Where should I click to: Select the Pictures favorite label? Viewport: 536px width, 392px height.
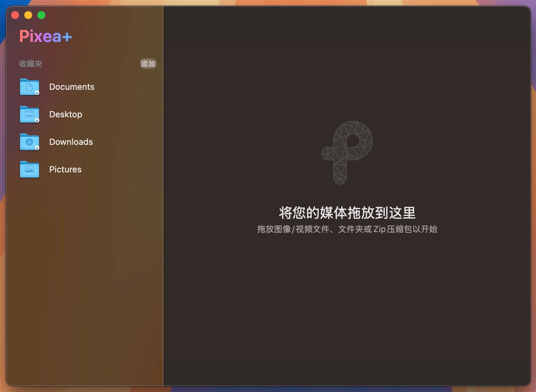[65, 169]
